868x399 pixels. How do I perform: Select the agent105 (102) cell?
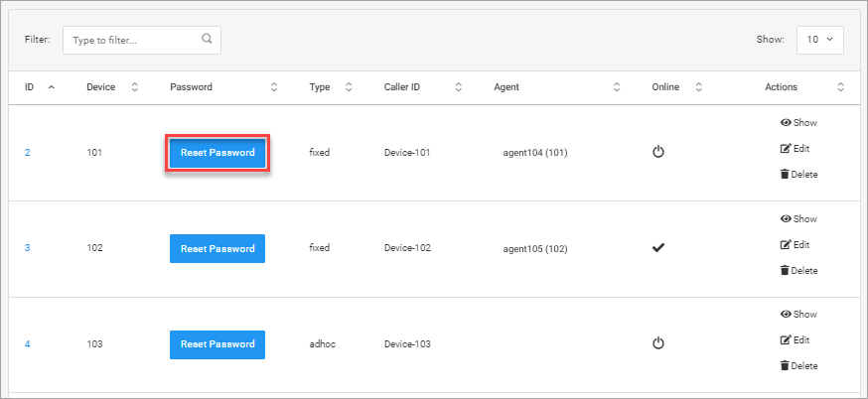535,249
